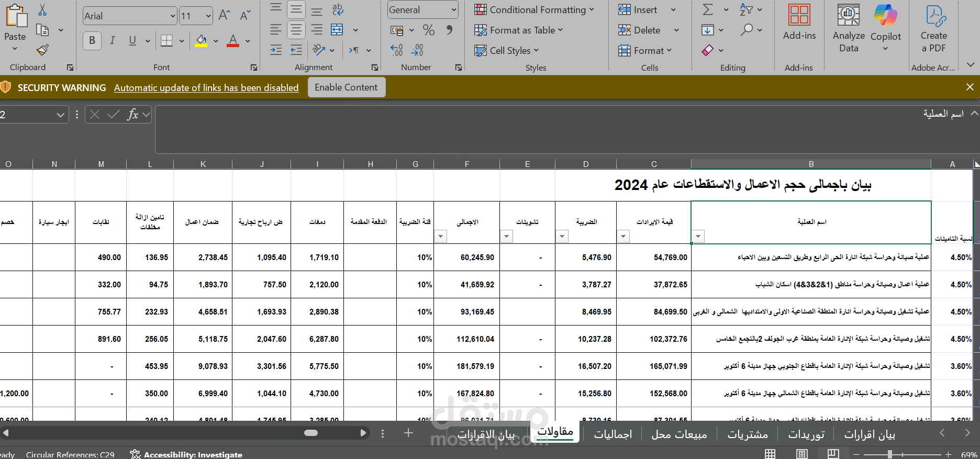Click the Clear eraser icon

[708, 50]
